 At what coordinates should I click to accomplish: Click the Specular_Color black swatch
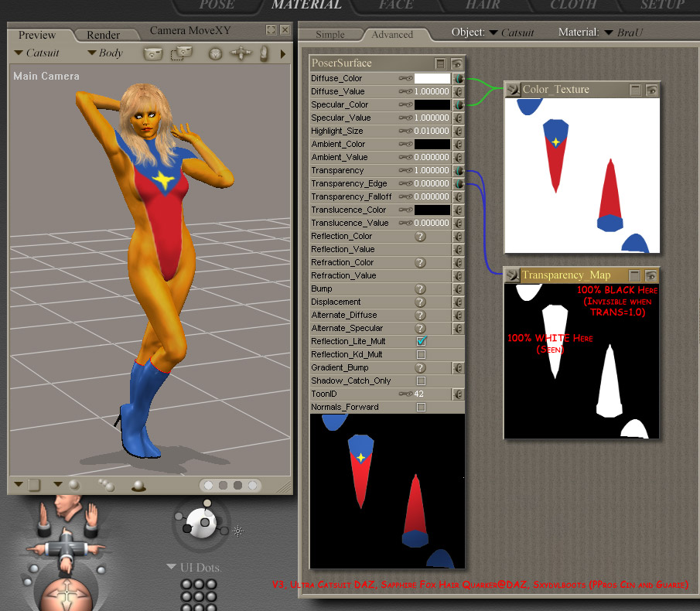point(432,104)
